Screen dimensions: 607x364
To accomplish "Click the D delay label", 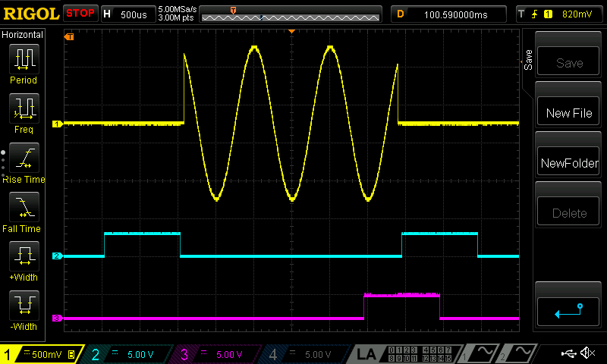I will [401, 14].
